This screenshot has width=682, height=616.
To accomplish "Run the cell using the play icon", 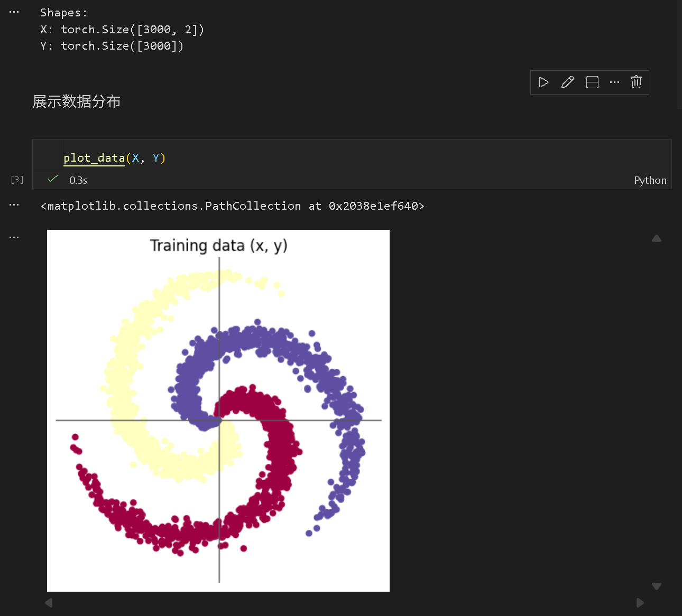I will 543,82.
